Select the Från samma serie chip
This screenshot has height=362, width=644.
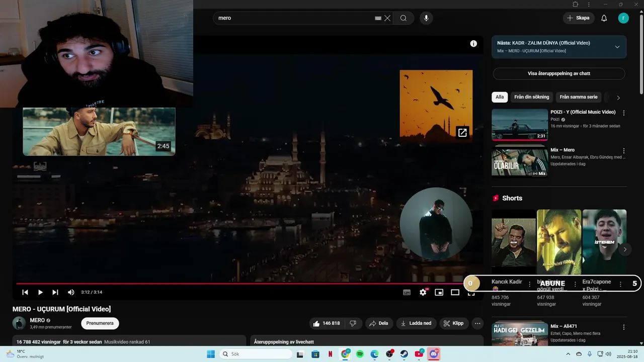point(579,97)
